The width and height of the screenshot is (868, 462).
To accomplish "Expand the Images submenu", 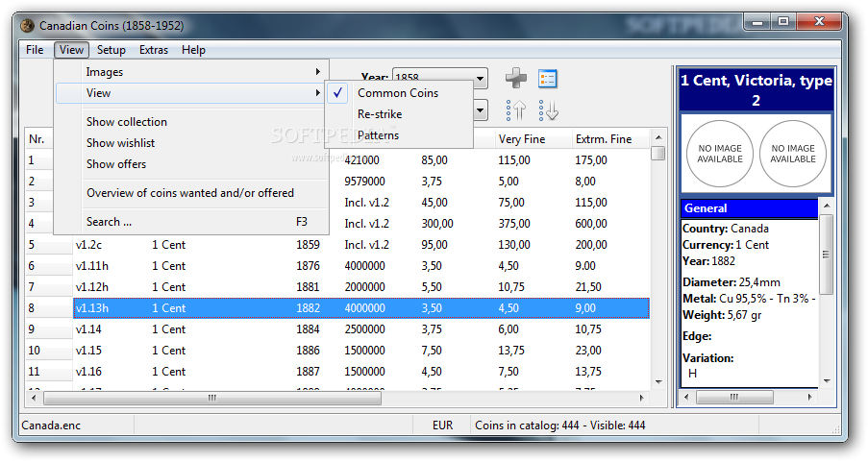I will tap(191, 72).
